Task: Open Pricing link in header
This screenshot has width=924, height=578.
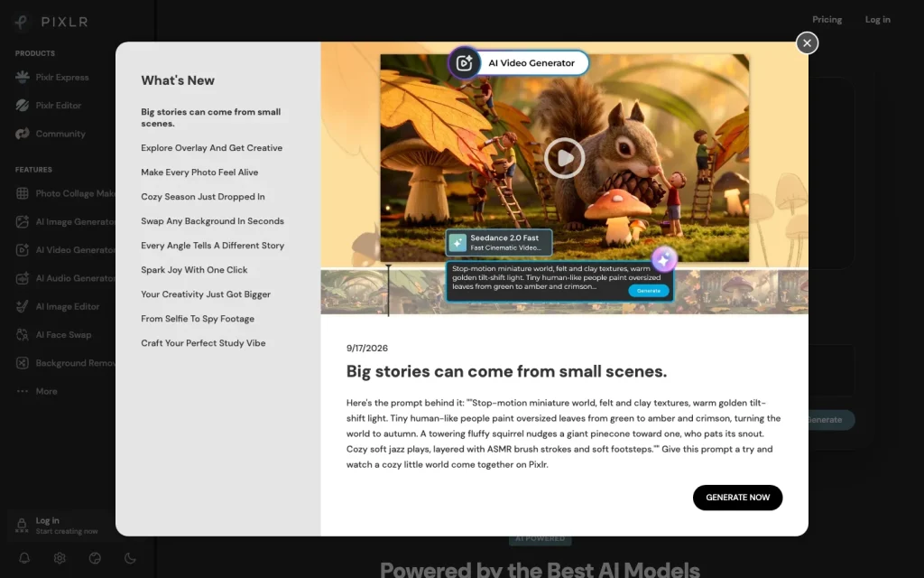Action: click(x=827, y=20)
